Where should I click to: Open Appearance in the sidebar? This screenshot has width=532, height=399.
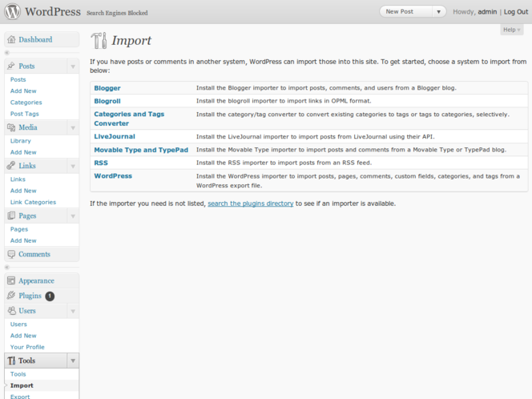pos(36,281)
